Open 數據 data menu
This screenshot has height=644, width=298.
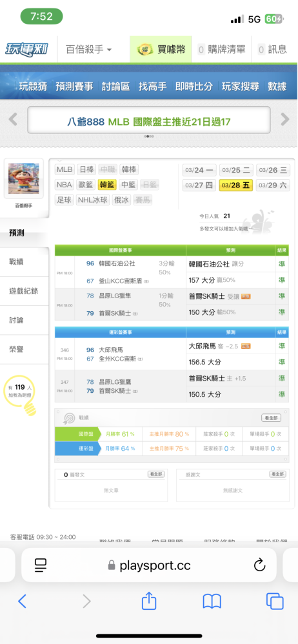(277, 87)
